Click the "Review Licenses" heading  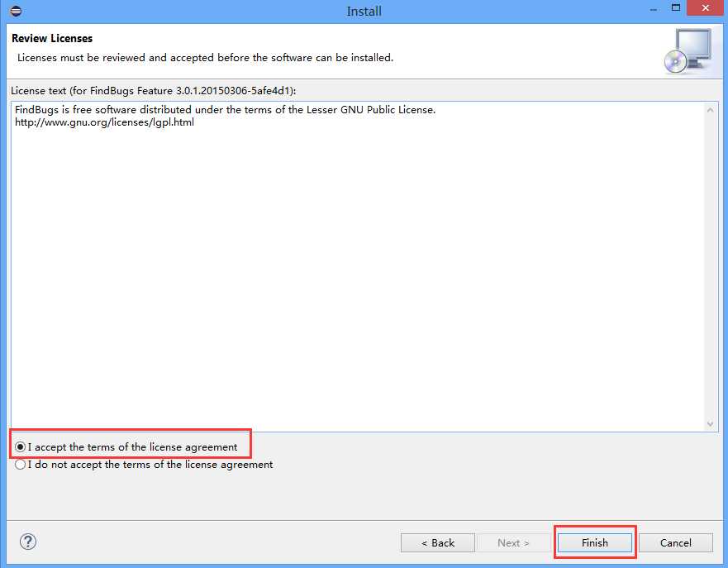click(52, 38)
